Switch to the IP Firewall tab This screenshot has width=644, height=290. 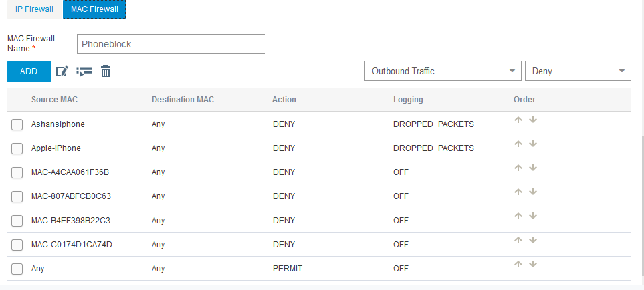(34, 9)
